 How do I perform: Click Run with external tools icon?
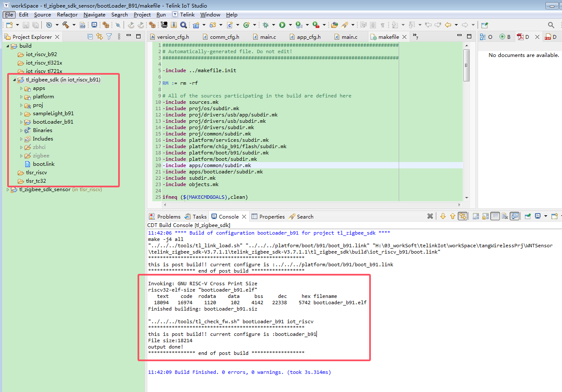coord(316,25)
